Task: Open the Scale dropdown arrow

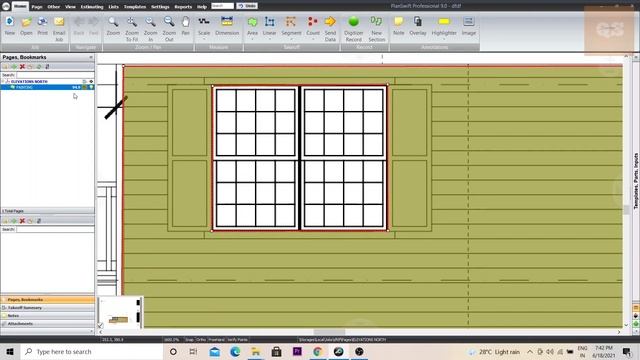Action: click(x=204, y=40)
